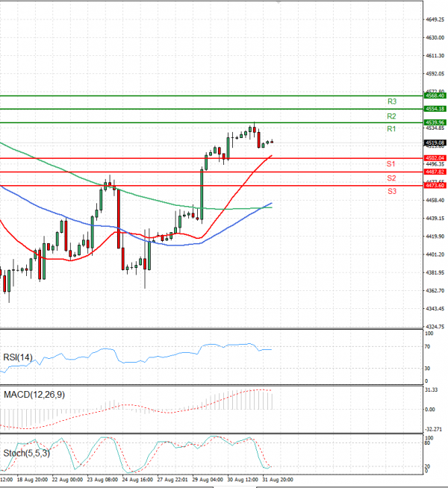Click the MACD(12,26,9) indicator label
The height and width of the screenshot is (488, 448).
(x=34, y=395)
